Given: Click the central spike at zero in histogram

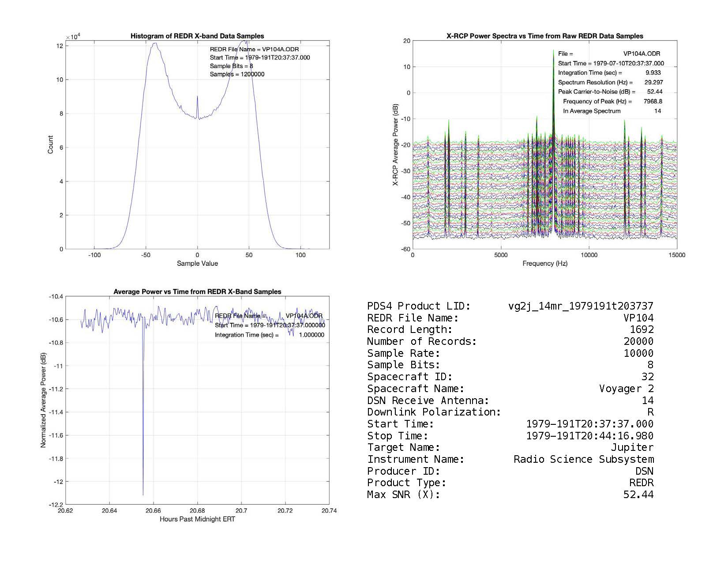Looking at the screenshot, I should pos(197,97).
